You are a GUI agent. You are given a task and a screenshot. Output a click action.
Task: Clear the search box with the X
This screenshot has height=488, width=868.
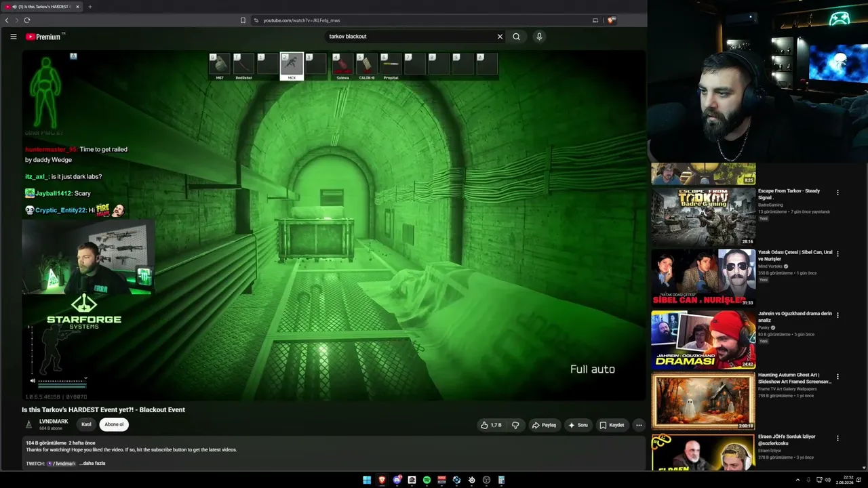click(500, 37)
